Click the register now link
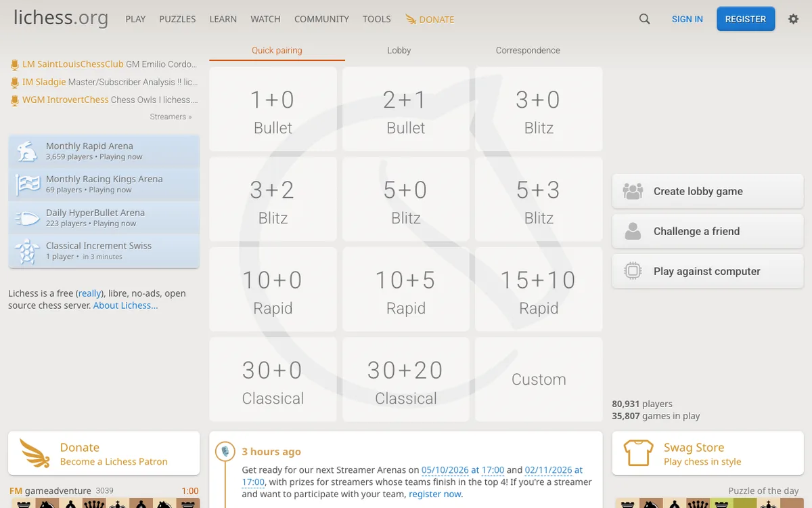Viewport: 812px width, 508px height. click(435, 494)
